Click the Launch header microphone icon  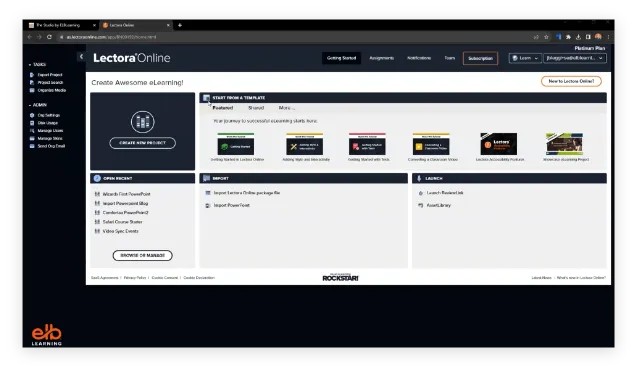coord(419,178)
